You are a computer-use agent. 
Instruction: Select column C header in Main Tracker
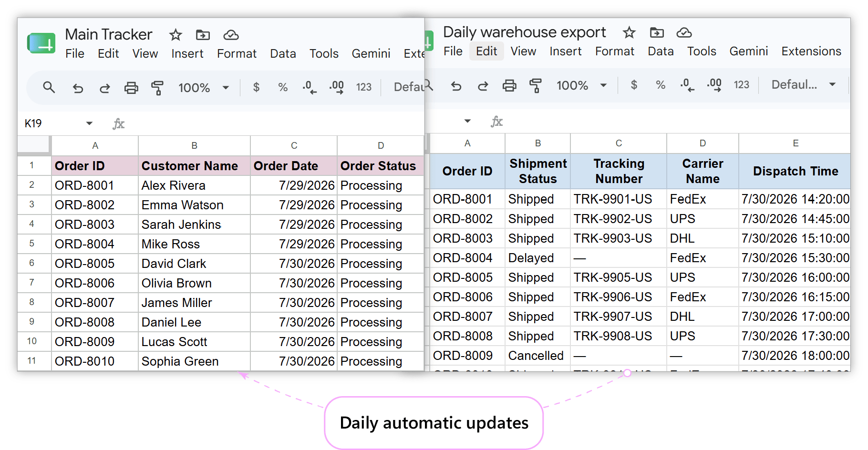pyautogui.click(x=294, y=145)
